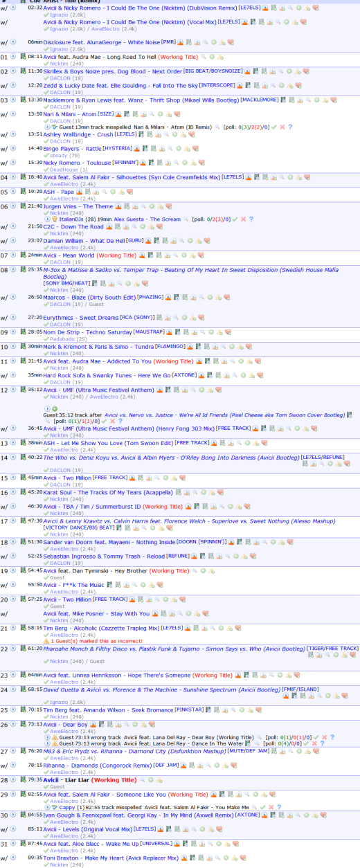Screen dimensions: 360x868
Task: Vote red X on Alex Guesta The Scream poll
Action: tap(242, 219)
